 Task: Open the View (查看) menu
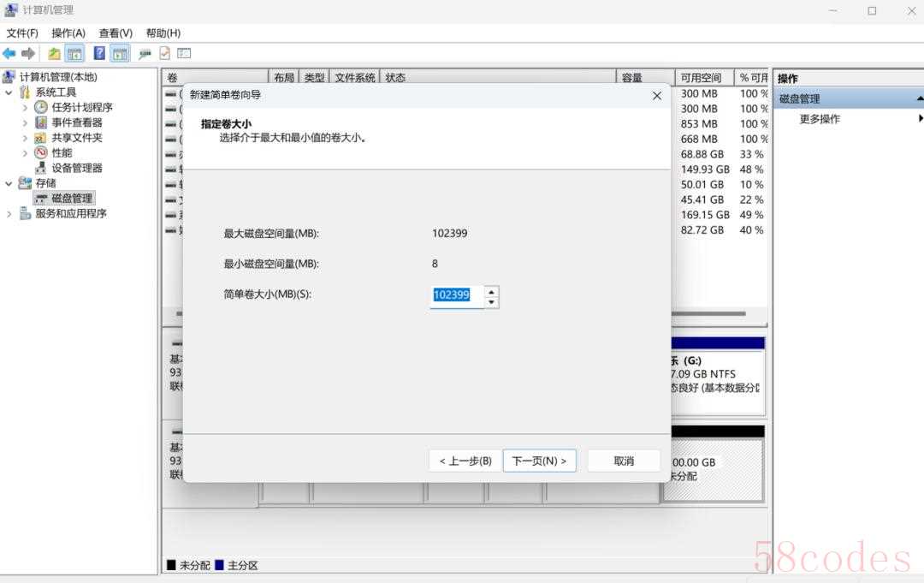click(115, 33)
